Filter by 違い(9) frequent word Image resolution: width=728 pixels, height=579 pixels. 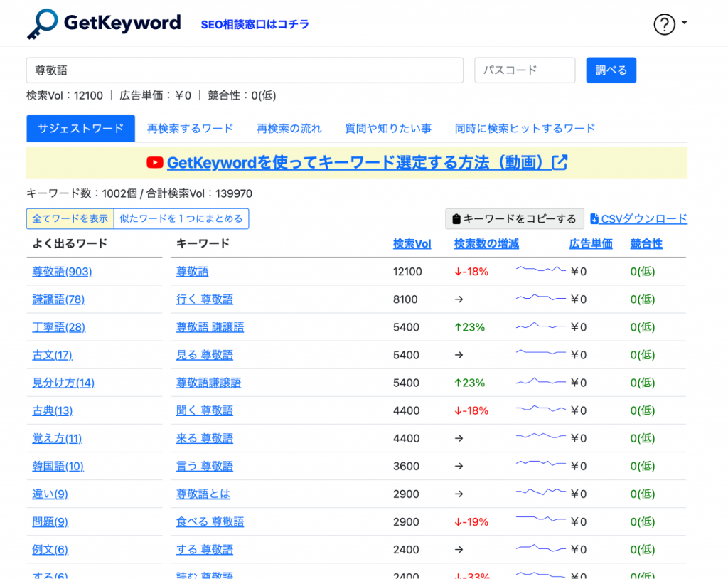[x=50, y=494]
